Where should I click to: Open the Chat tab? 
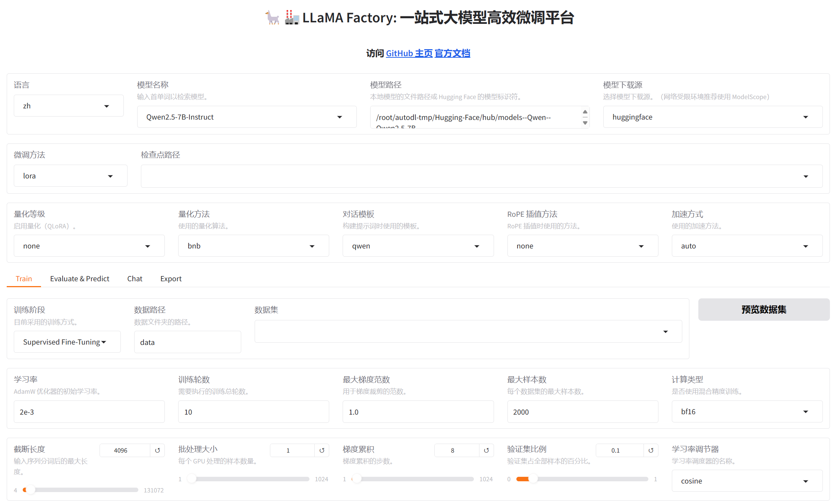135,279
